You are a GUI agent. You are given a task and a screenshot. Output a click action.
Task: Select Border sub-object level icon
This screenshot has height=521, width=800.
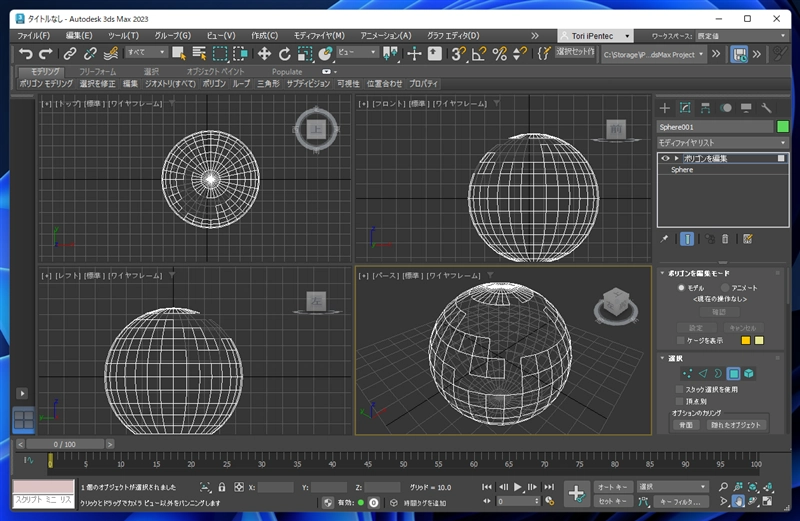[718, 374]
